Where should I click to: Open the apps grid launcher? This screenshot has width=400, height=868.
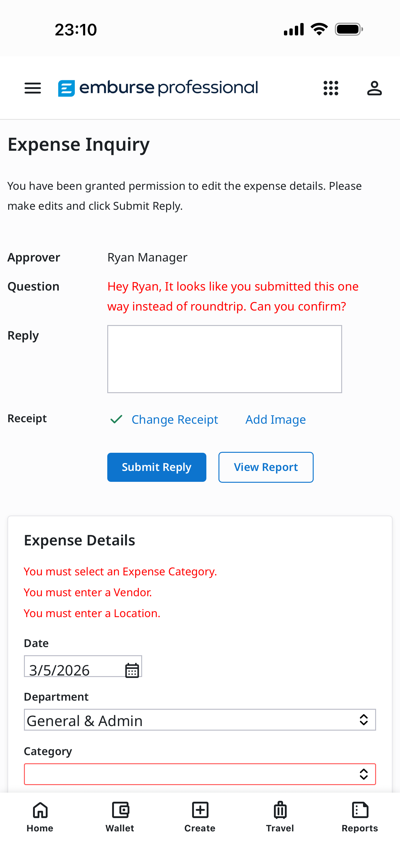331,88
